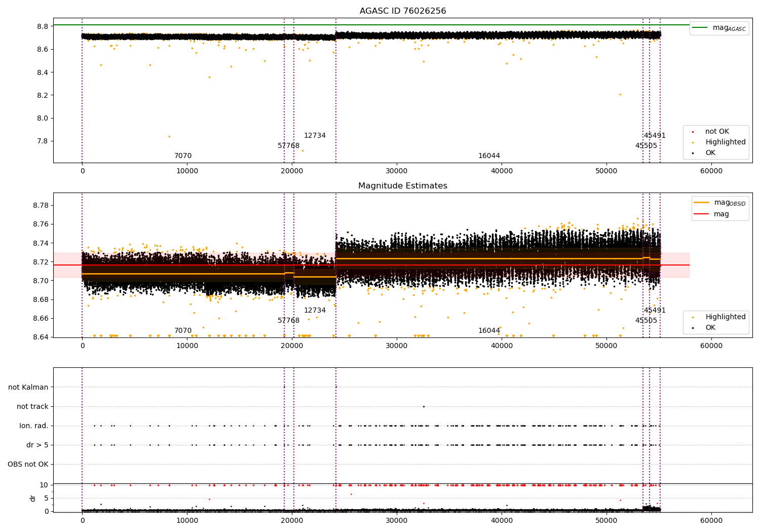Click obsid label 45491 in Magnitude Estimates plot

click(x=655, y=311)
